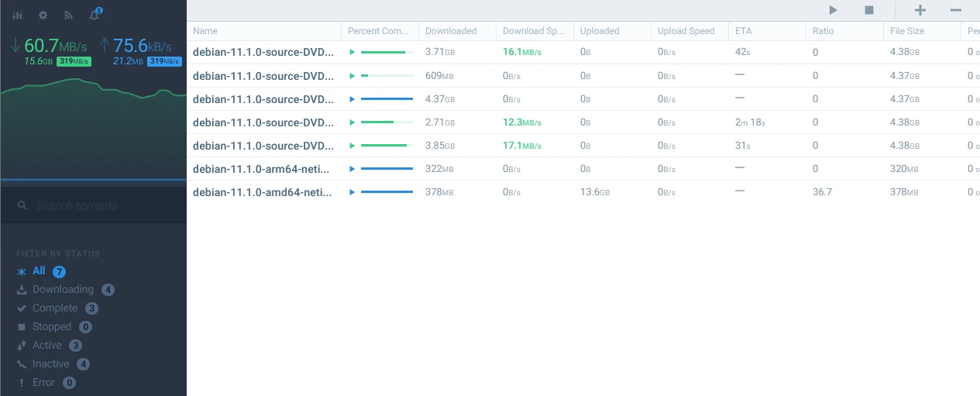
Task: Sort by the File Size column header
Action: click(x=922, y=31)
